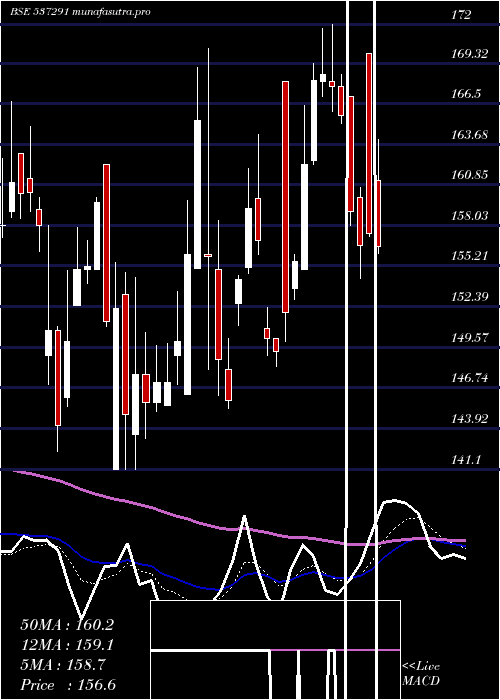Click the 160.85 price axis label

[x=469, y=175]
